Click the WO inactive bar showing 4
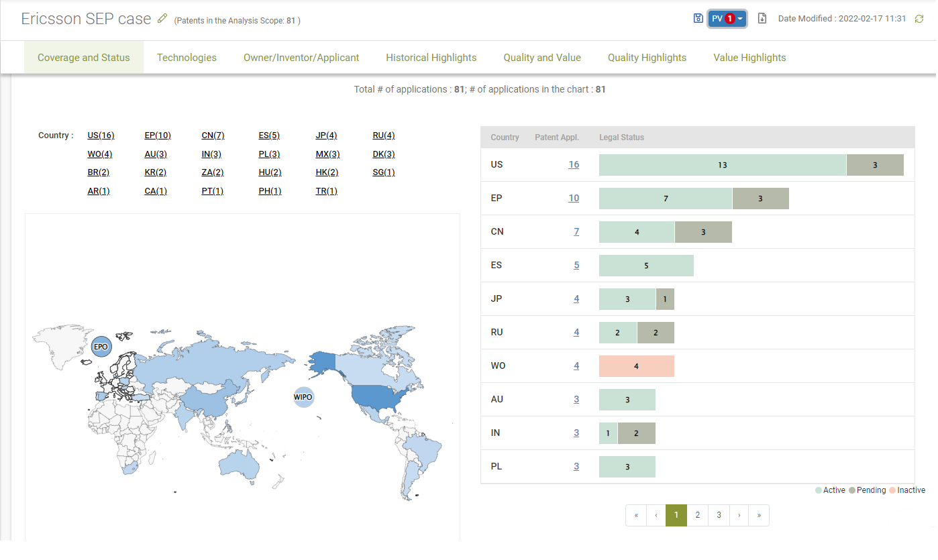938x560 pixels. pos(637,366)
